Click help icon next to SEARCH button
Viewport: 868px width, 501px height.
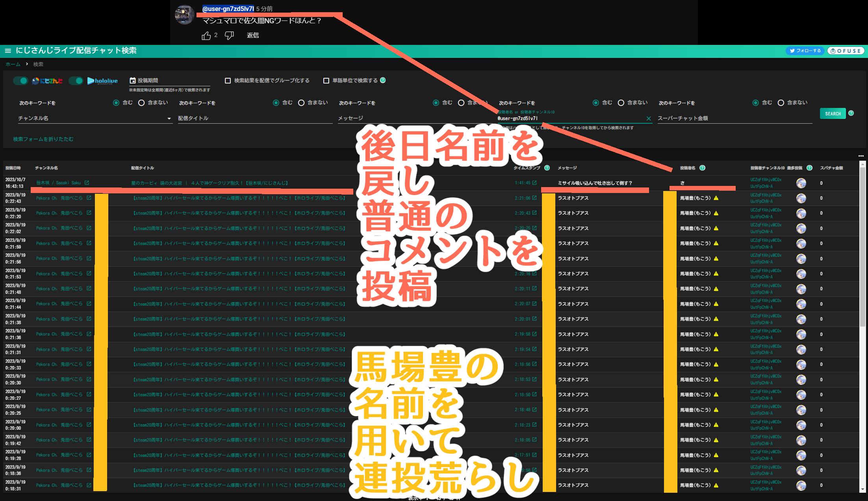coord(851,113)
